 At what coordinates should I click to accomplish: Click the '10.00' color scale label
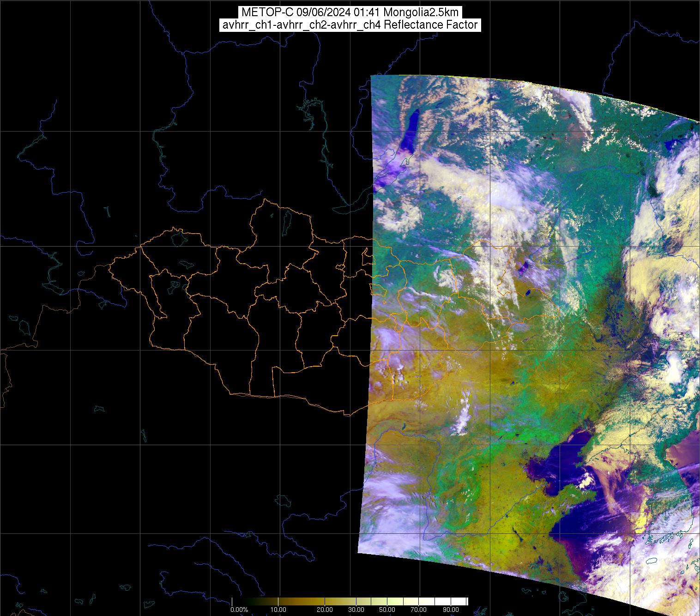[278, 610]
